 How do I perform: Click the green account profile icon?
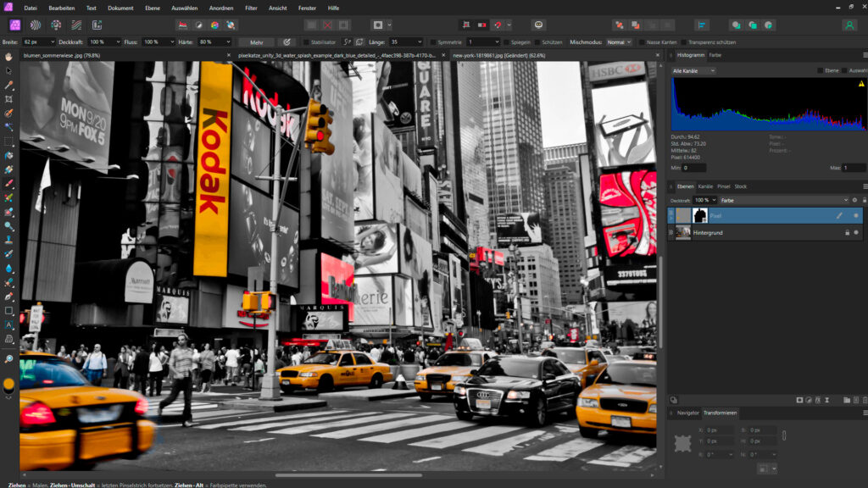click(849, 25)
